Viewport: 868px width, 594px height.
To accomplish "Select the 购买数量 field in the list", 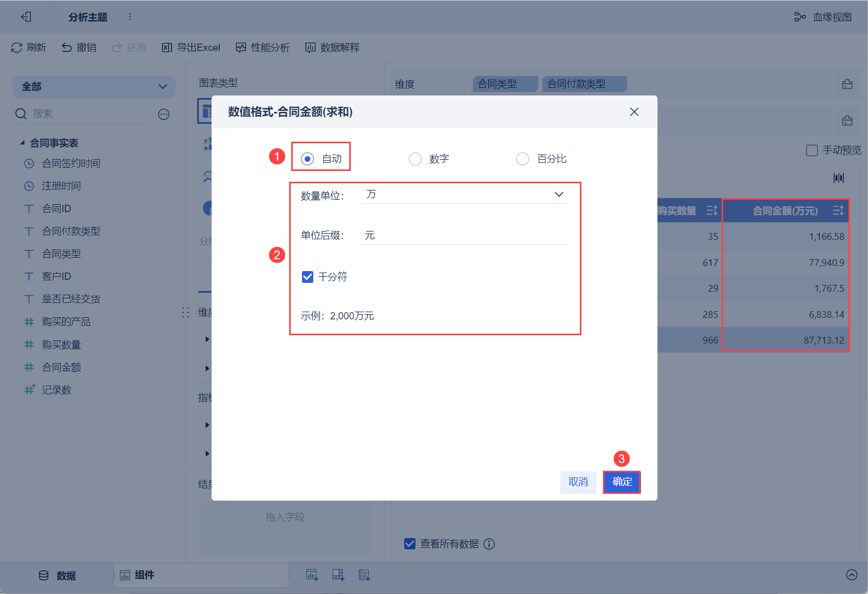I will 53,344.
